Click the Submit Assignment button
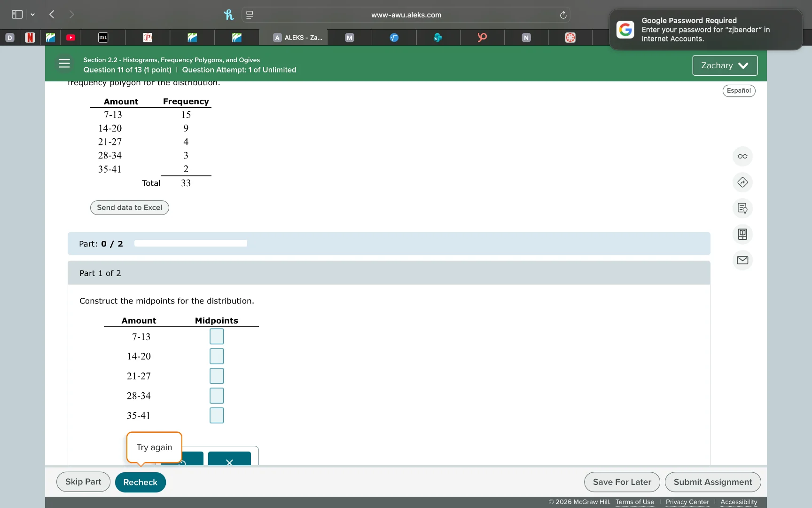 pyautogui.click(x=713, y=482)
